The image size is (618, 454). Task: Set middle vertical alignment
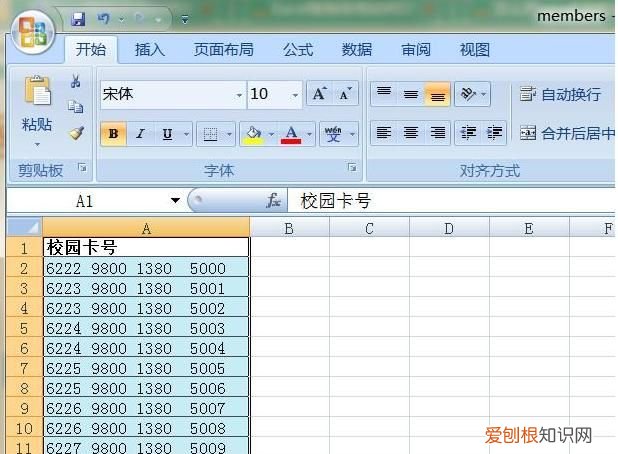click(x=411, y=94)
